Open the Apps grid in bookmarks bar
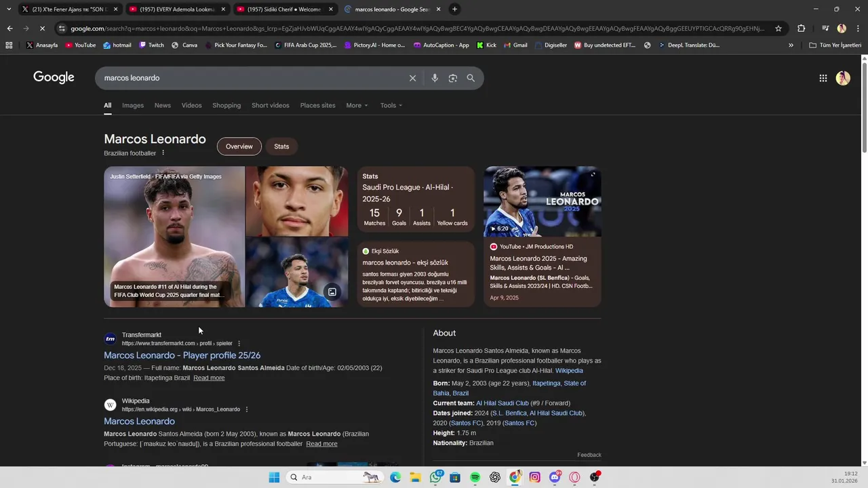The image size is (868, 488). coord(9,45)
